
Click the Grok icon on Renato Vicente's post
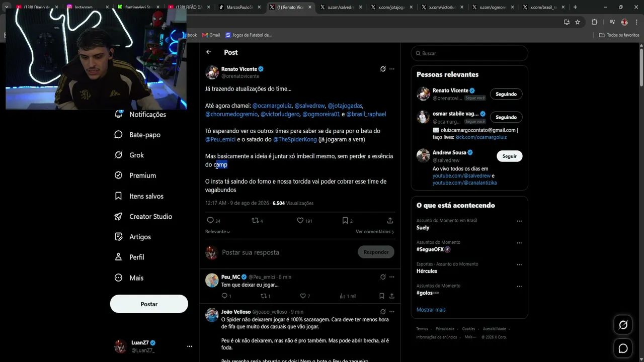pyautogui.click(x=383, y=69)
